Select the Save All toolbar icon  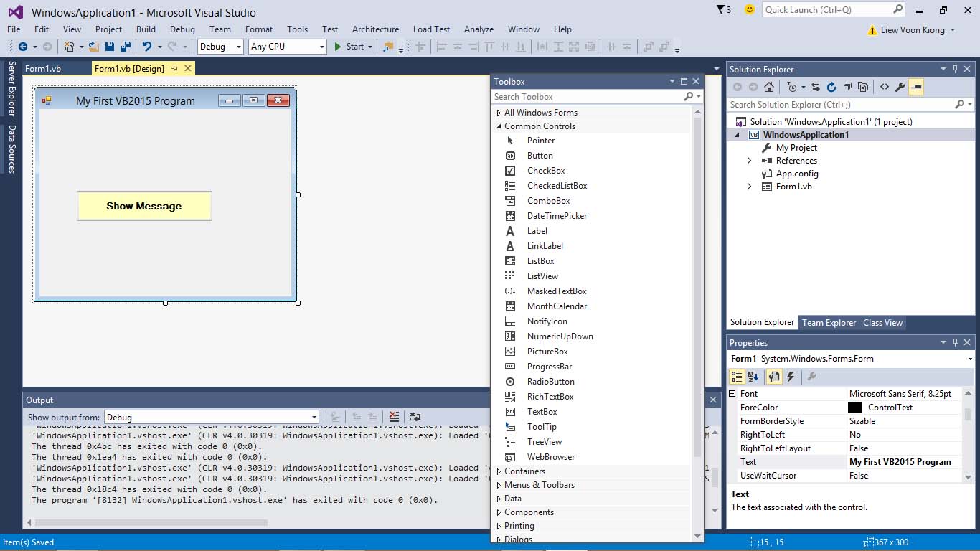pyautogui.click(x=124, y=46)
